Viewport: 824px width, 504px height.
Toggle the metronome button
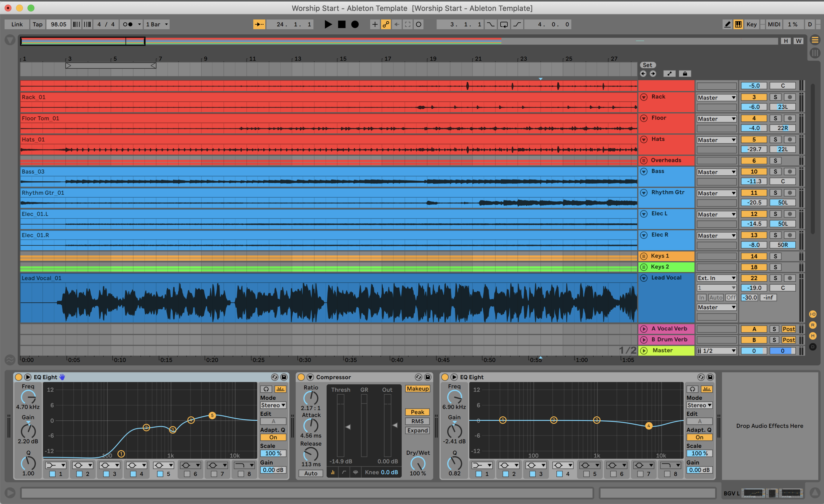coord(128,24)
